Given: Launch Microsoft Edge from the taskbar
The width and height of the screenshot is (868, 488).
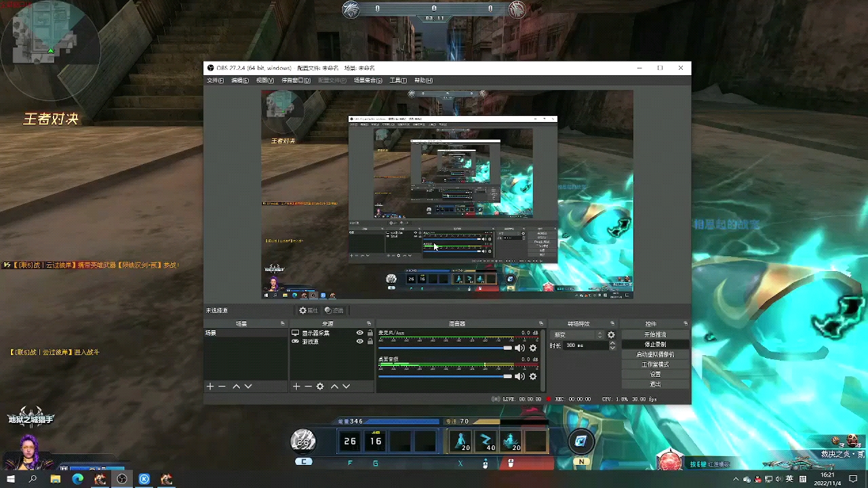Looking at the screenshot, I should 78,479.
